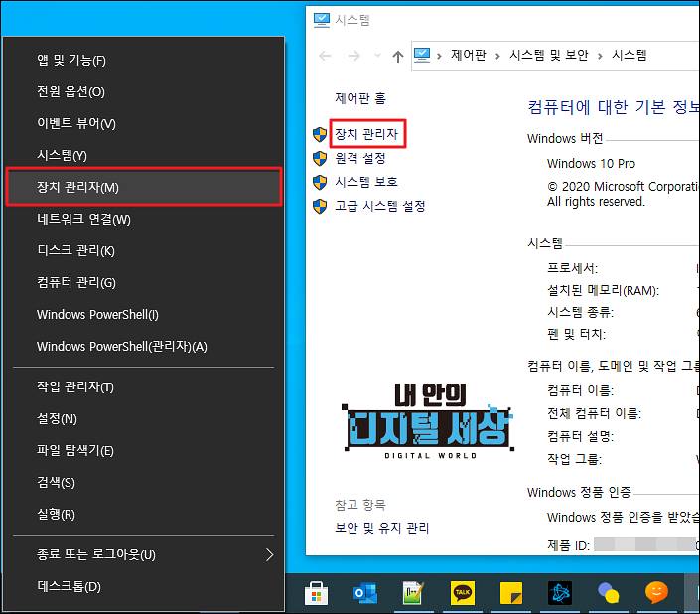Expand chevron after 시스템 및 보안
The width and height of the screenshot is (700, 614).
[x=600, y=56]
